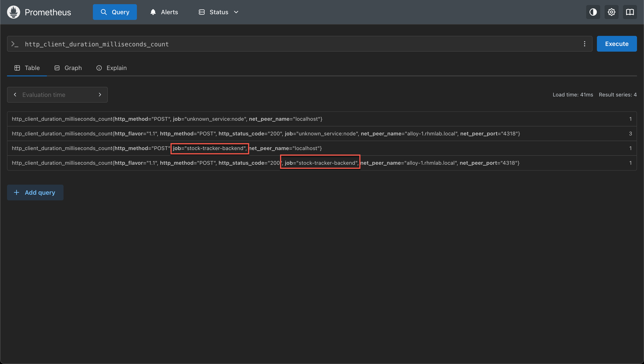644x364 pixels.
Task: Switch to the Table tab
Action: [x=27, y=68]
